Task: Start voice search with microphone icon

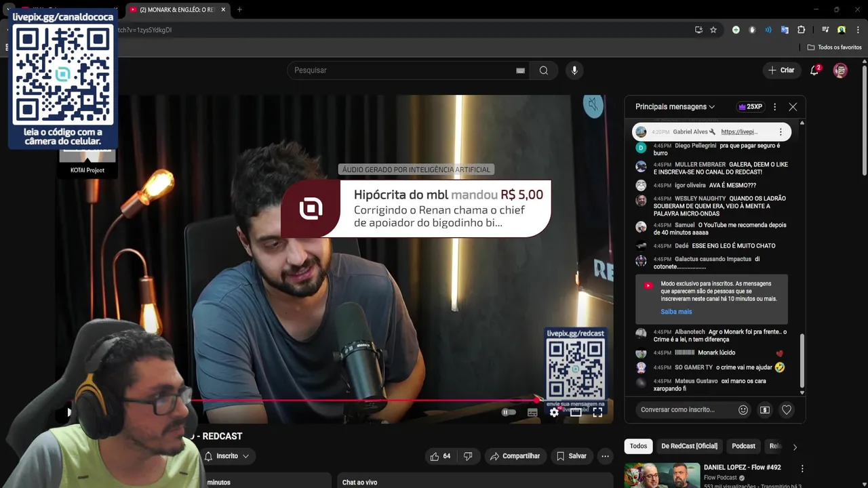Action: [574, 70]
